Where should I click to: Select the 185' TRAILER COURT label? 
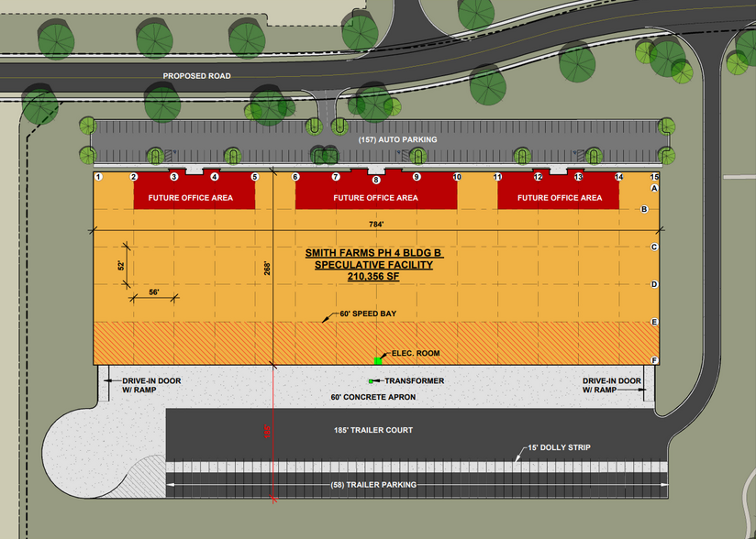[x=373, y=430]
